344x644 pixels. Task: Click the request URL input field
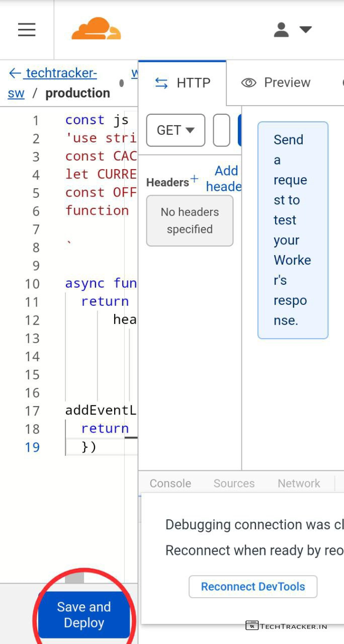click(x=221, y=130)
